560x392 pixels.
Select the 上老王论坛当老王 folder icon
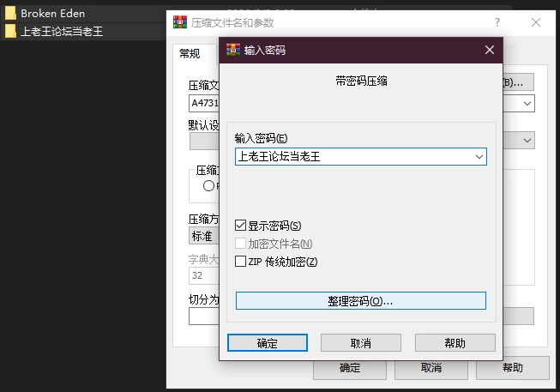tap(10, 31)
